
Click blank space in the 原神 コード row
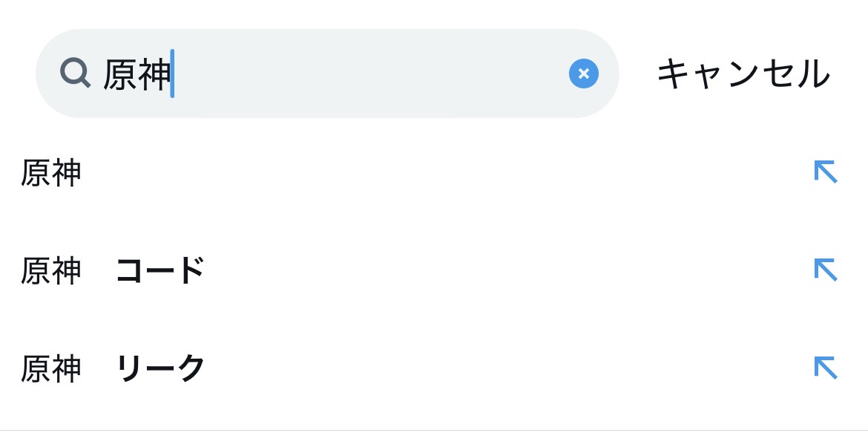482,271
